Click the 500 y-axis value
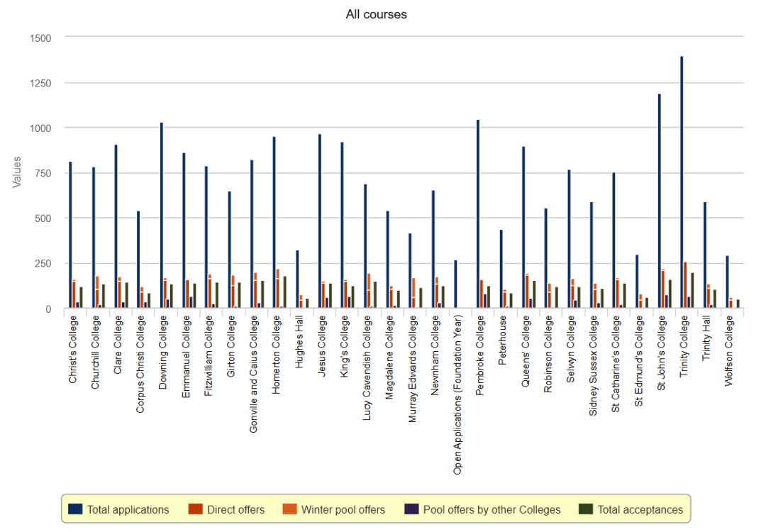The height and width of the screenshot is (532, 766). (43, 218)
